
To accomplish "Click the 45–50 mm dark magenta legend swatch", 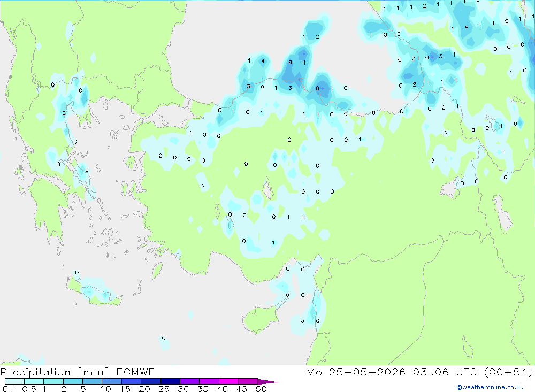I will point(248,381).
